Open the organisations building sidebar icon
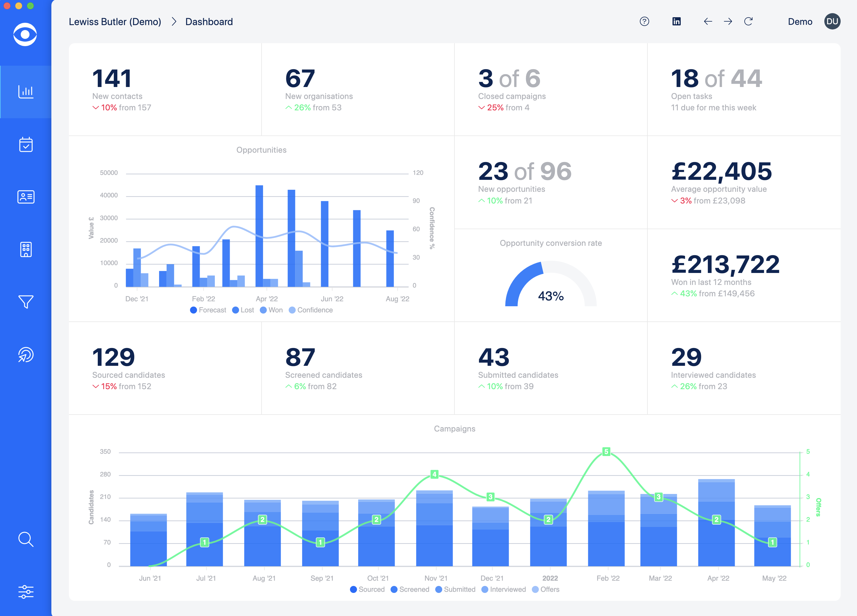 click(26, 249)
